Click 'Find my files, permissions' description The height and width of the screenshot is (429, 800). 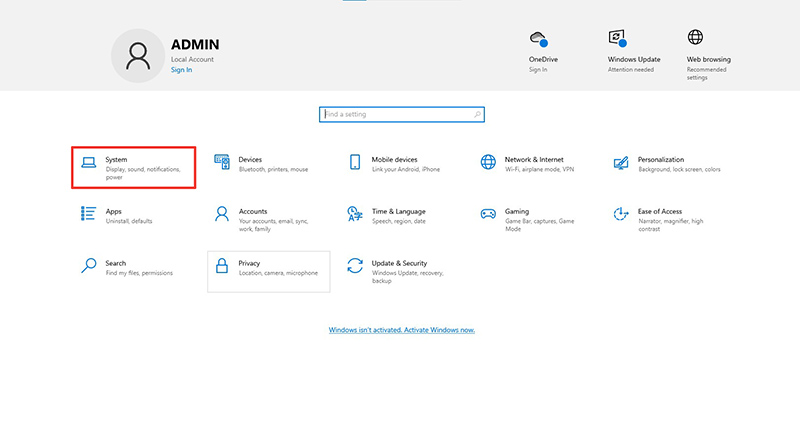point(139,273)
